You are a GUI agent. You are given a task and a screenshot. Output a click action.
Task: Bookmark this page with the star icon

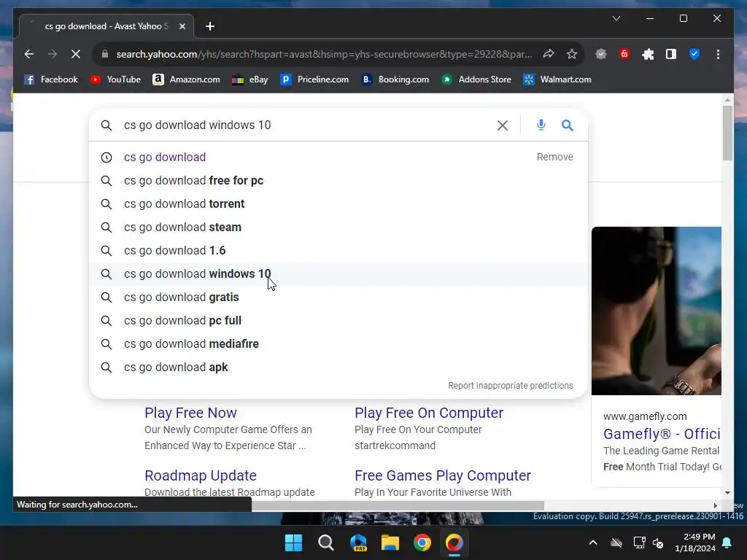572,54
